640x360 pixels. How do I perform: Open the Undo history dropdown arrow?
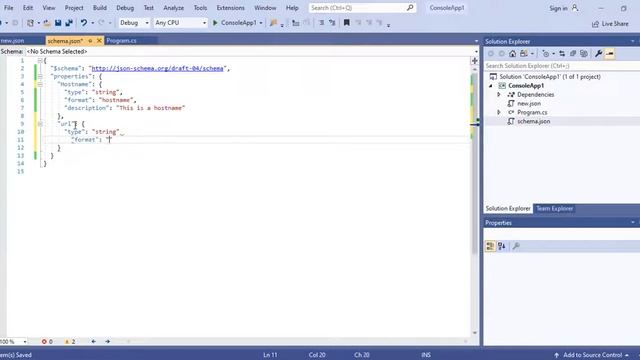[93, 23]
